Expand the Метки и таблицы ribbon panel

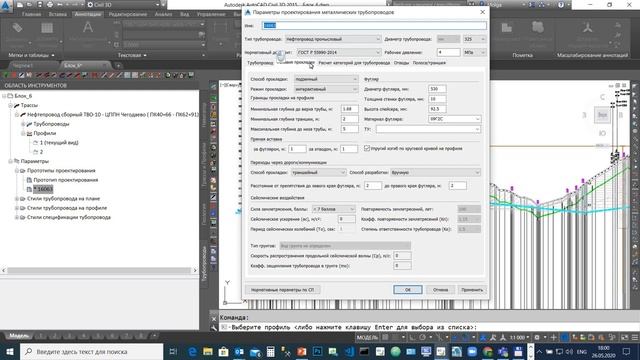click(x=31, y=55)
